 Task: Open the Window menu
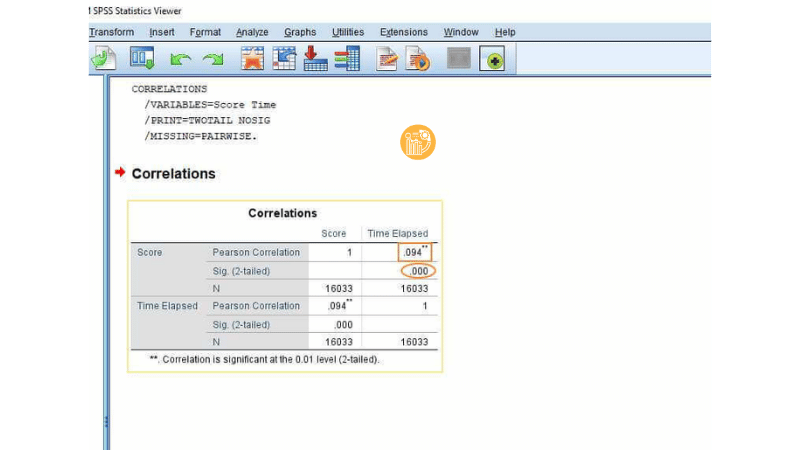pos(461,32)
